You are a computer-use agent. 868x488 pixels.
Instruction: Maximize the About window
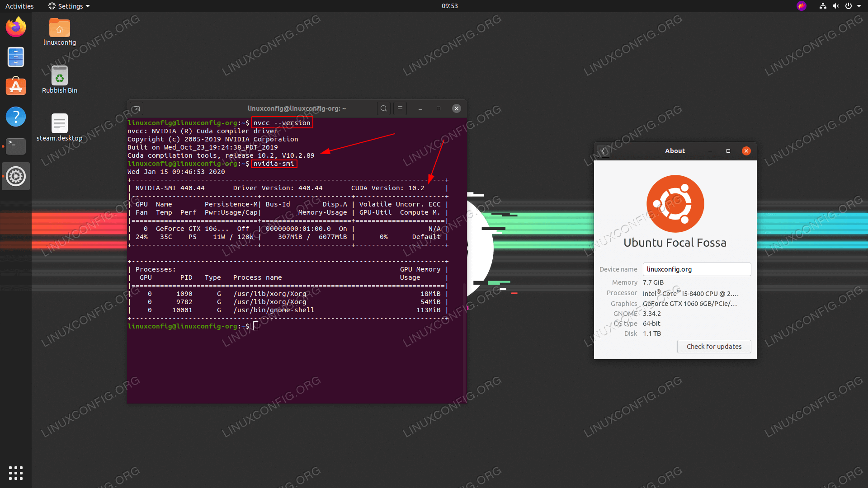pyautogui.click(x=728, y=151)
